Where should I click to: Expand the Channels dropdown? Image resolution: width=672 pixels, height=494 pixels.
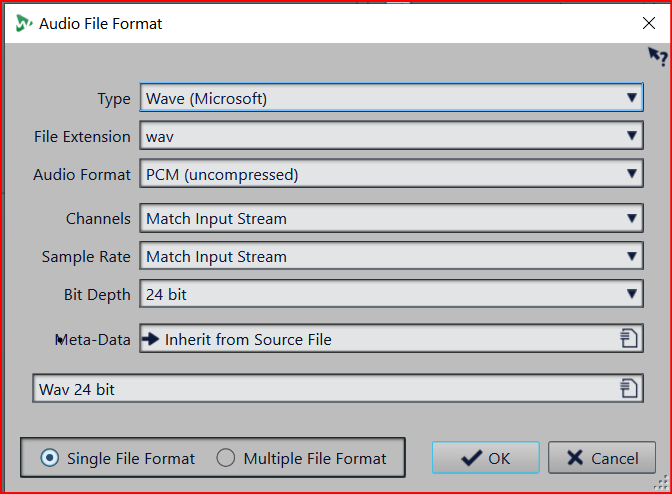tap(390, 218)
